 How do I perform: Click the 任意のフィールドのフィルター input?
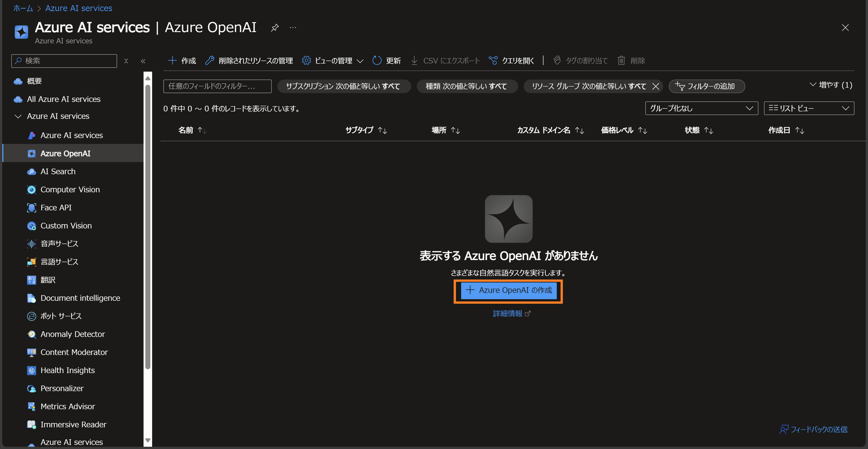217,86
